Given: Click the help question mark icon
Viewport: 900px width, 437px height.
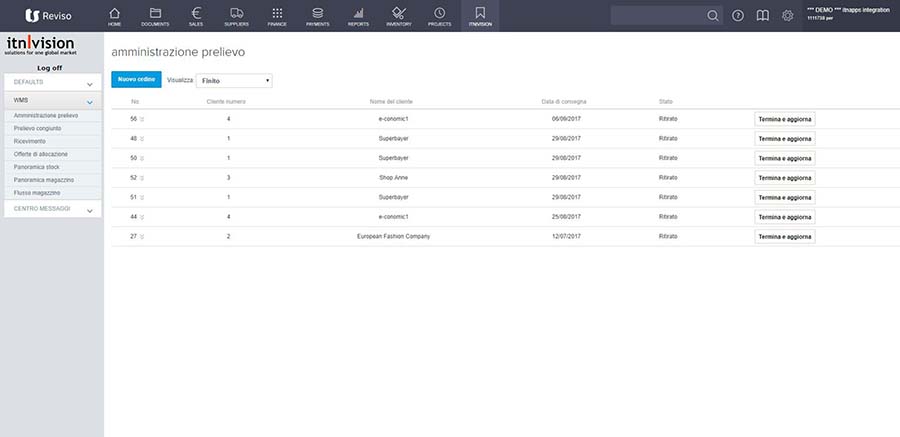Looking at the screenshot, I should click(738, 16).
